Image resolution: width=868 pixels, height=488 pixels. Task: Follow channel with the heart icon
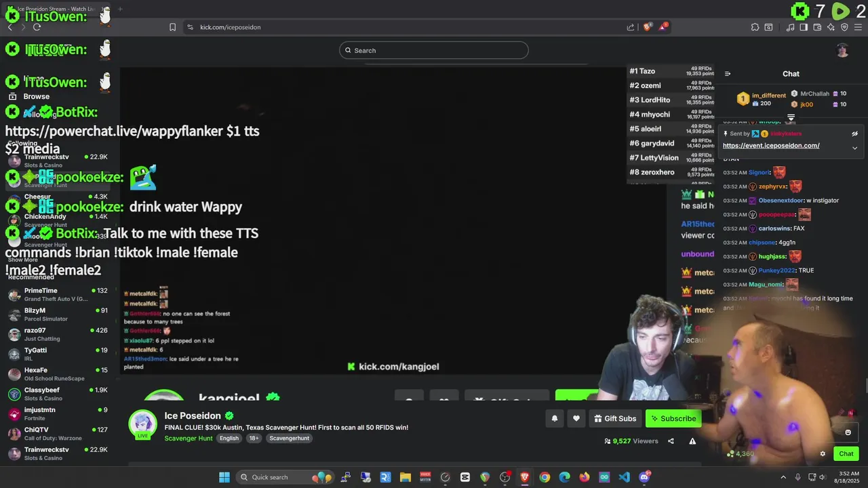coord(576,418)
